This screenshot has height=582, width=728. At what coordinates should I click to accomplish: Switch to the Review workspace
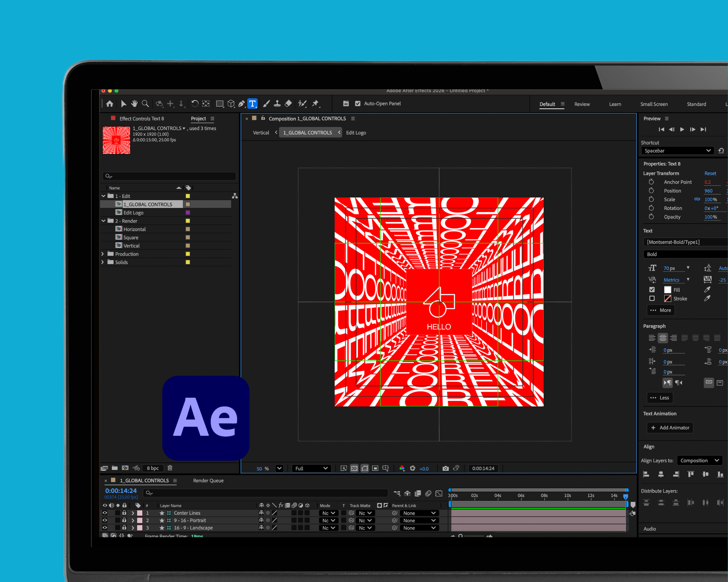582,104
